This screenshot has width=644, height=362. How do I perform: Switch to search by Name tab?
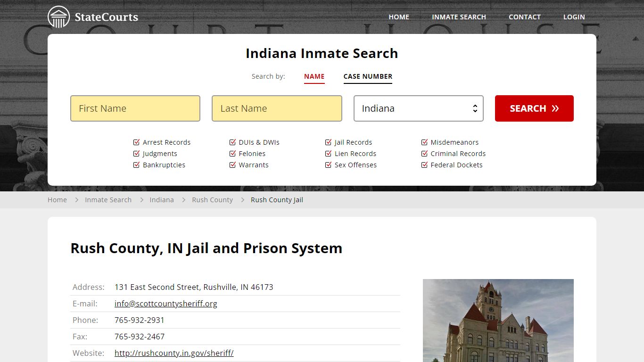click(x=314, y=76)
